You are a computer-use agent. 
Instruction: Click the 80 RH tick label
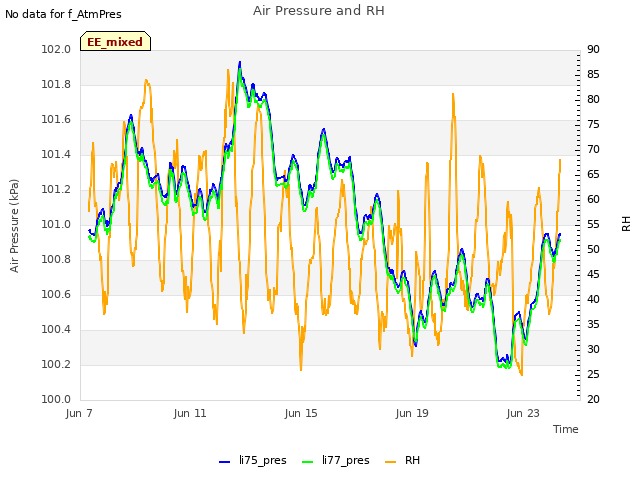pos(593,99)
